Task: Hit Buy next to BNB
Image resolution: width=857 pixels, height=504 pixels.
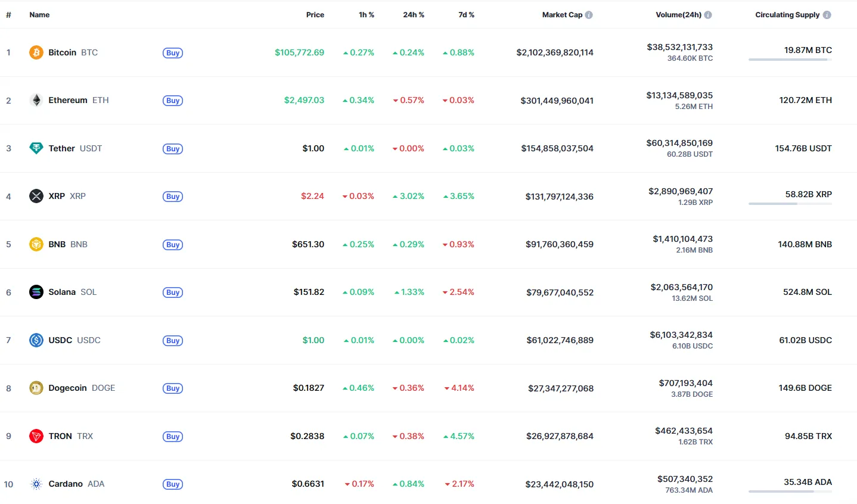Action: tap(173, 245)
